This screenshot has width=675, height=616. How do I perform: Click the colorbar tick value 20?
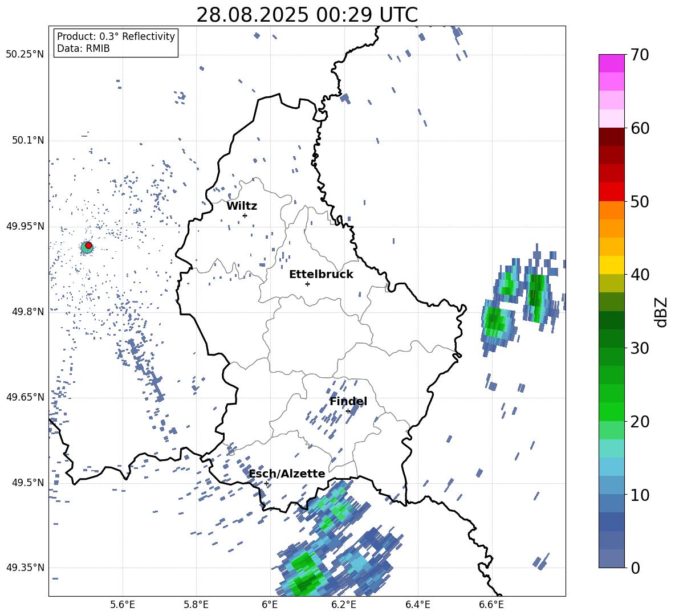pos(640,422)
